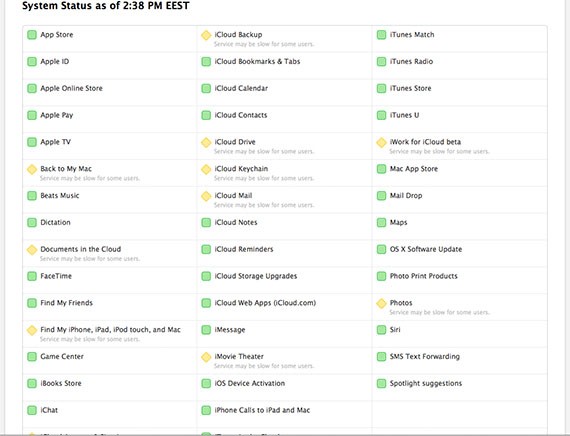Click the green status icon for iTunes Match
This screenshot has height=436, width=570.
[381, 35]
